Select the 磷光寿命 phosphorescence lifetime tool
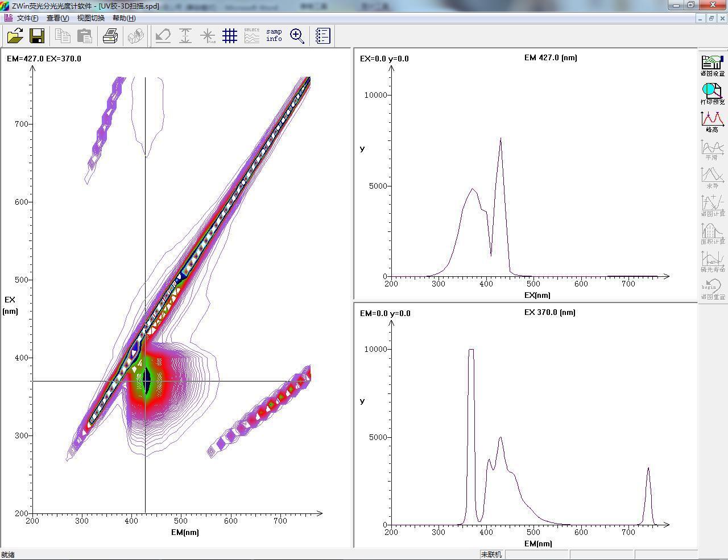This screenshot has height=560, width=728. coord(712,261)
